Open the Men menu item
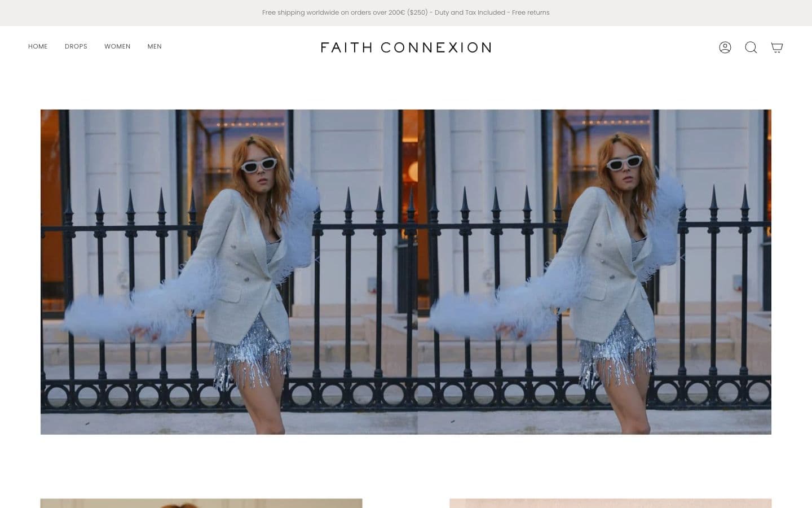Screen dimensions: 812x508 coord(155,46)
